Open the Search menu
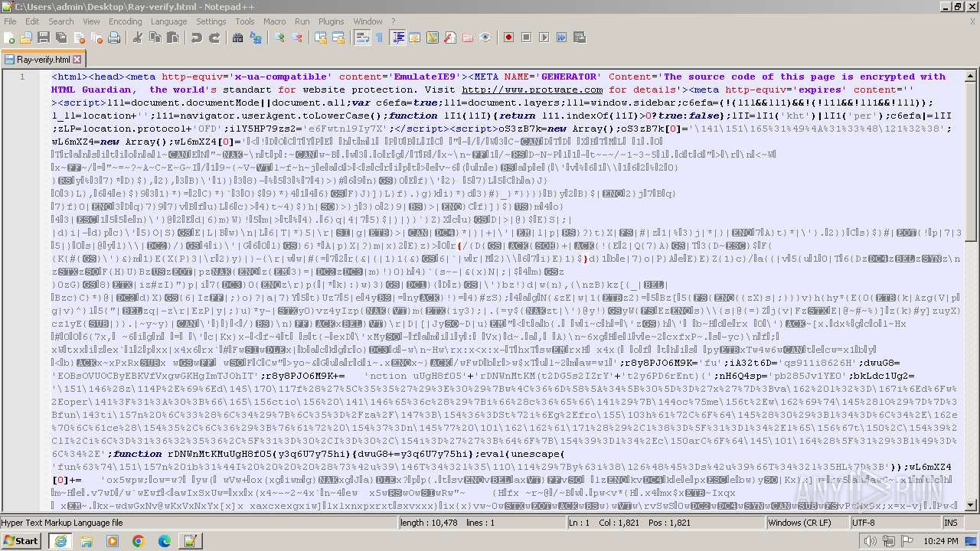The height and width of the screenshot is (551, 980). tap(61, 21)
